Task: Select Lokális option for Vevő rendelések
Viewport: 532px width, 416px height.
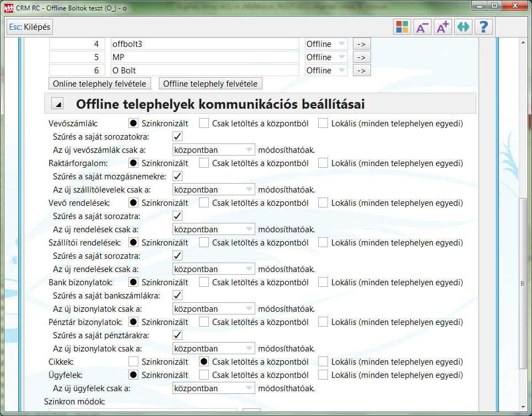Action: 323,202
